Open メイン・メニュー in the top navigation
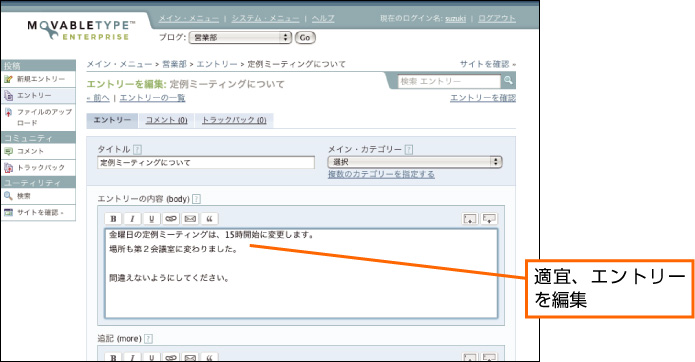Screen dimensions: 695x362 [189, 19]
